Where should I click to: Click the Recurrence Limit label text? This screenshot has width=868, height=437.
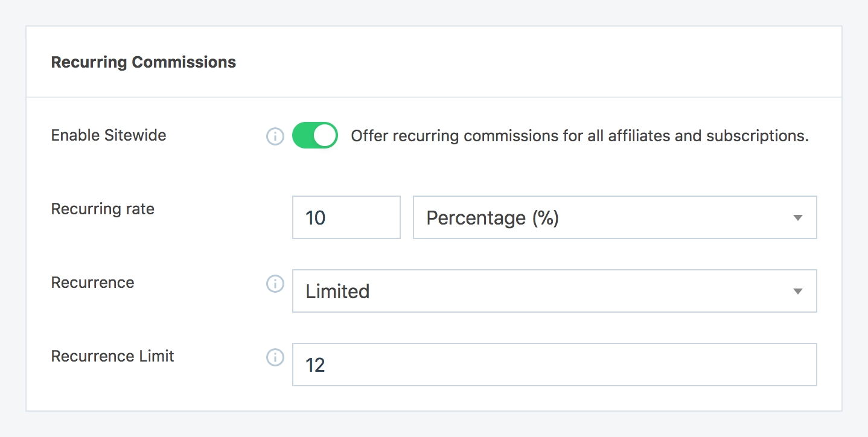pyautogui.click(x=112, y=356)
